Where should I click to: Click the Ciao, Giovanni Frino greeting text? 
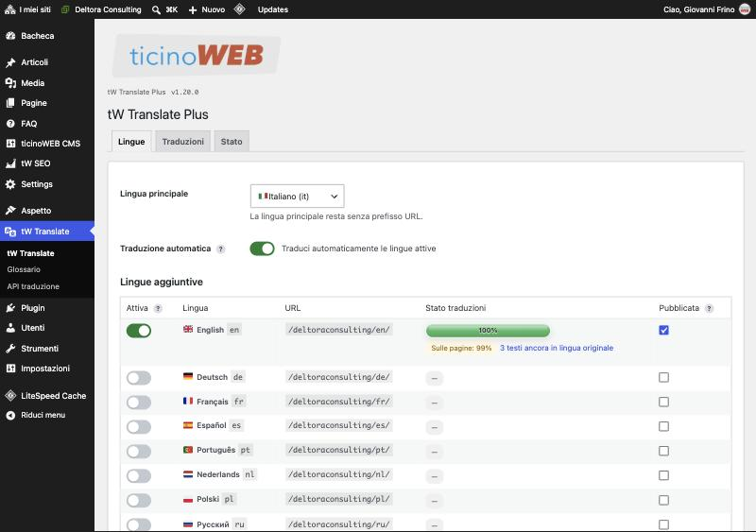[x=699, y=9]
